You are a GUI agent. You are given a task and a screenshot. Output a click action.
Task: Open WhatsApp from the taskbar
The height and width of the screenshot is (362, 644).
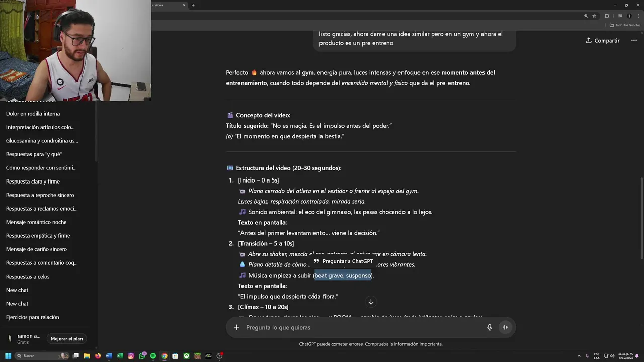142,356
